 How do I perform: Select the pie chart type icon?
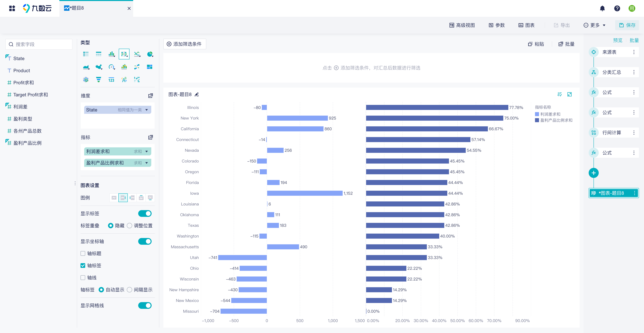point(150,54)
